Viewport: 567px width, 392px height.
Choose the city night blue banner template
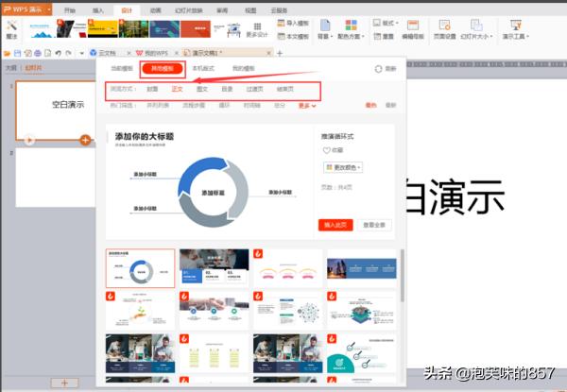(x=362, y=268)
